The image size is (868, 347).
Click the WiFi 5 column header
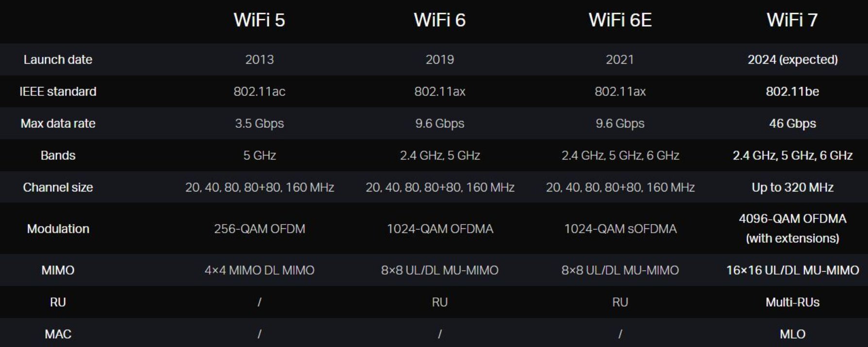click(x=259, y=20)
